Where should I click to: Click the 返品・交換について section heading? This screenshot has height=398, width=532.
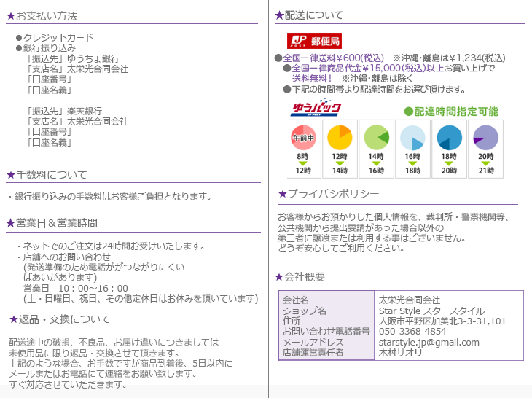pyautogui.click(x=63, y=319)
